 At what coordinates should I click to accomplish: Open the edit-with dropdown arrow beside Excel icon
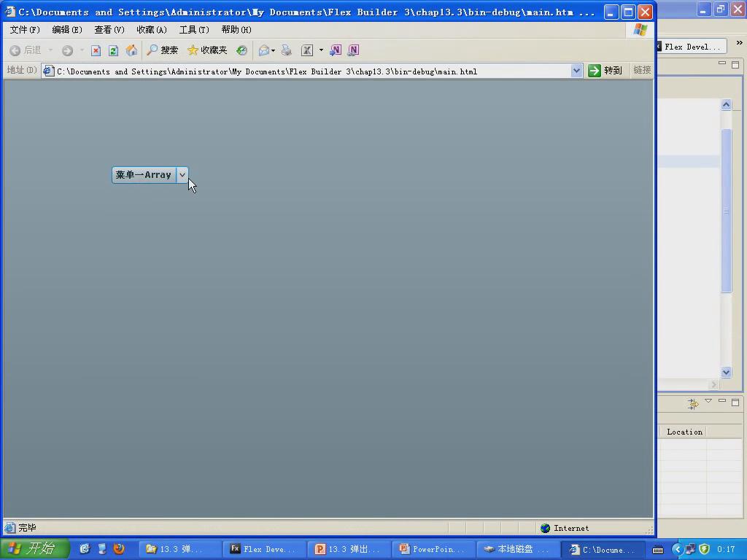tap(321, 50)
